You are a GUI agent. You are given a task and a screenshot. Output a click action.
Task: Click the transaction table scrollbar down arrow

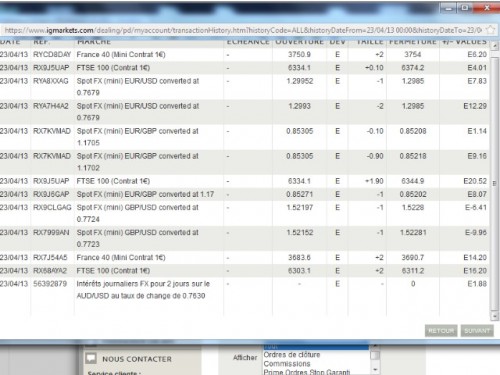pos(494,315)
